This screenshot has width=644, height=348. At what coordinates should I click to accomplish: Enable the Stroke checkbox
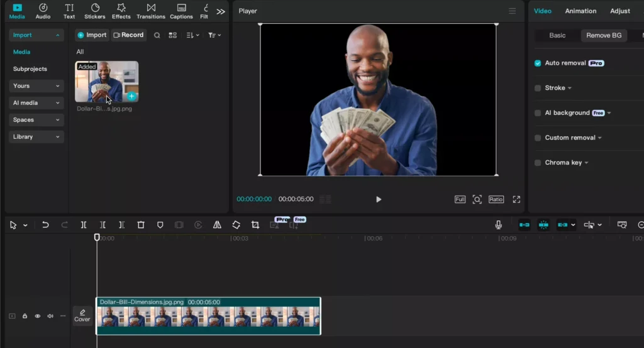coord(538,88)
